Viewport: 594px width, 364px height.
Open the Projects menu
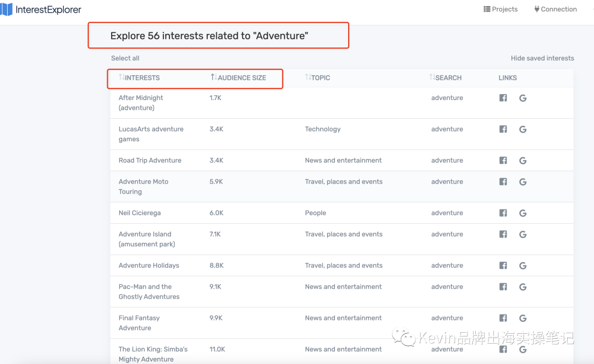tap(501, 9)
